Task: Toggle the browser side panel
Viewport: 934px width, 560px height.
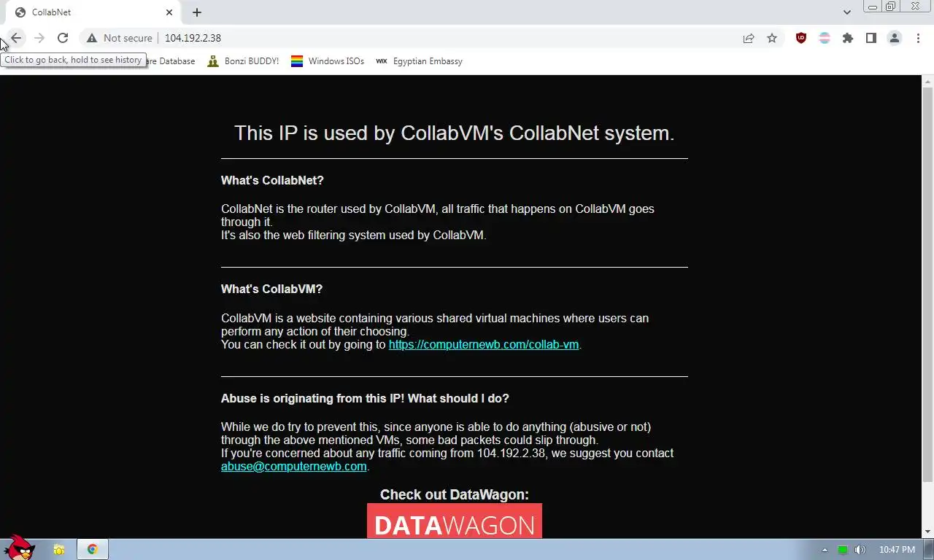Action: [x=871, y=38]
